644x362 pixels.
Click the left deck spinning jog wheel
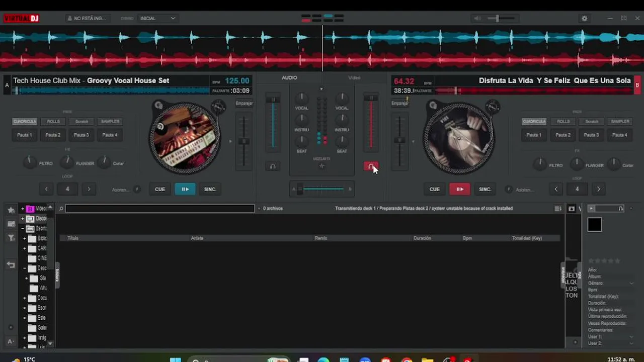pyautogui.click(x=185, y=138)
